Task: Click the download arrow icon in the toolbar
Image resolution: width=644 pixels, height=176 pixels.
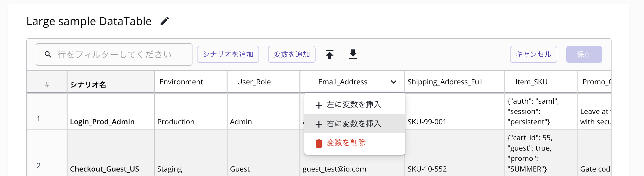Action: pyautogui.click(x=353, y=54)
